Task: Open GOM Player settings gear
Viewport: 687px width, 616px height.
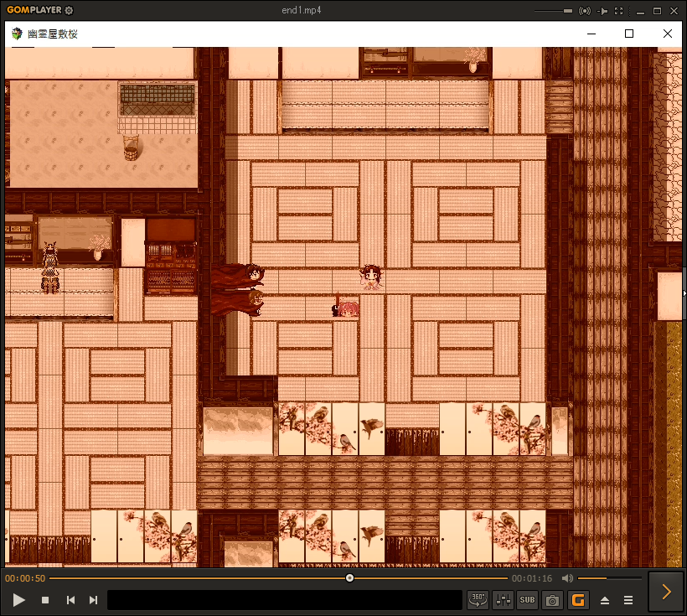Action: pos(69,10)
